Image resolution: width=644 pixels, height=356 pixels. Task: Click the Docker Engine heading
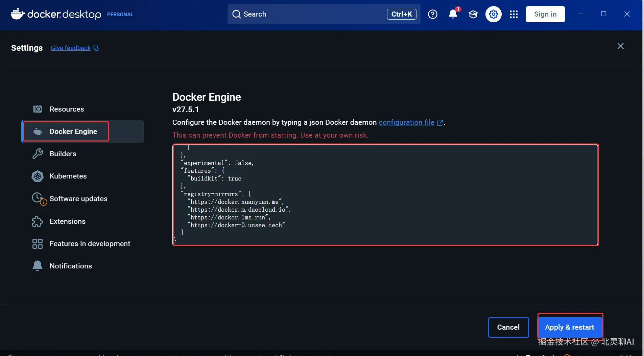click(x=207, y=97)
